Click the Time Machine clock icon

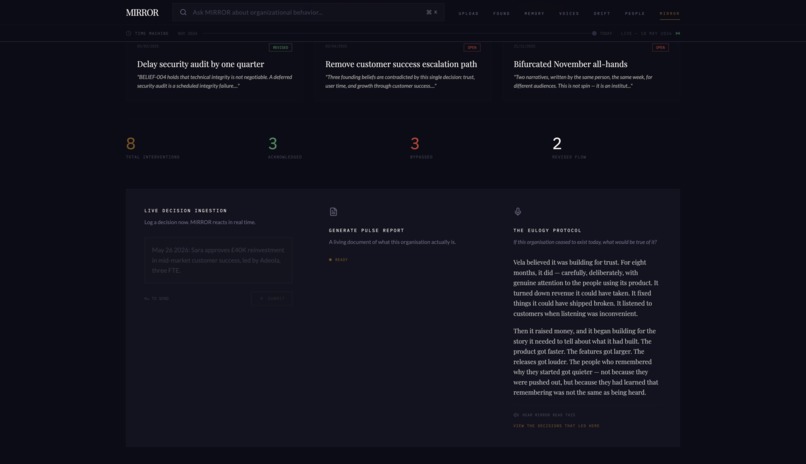tap(129, 33)
